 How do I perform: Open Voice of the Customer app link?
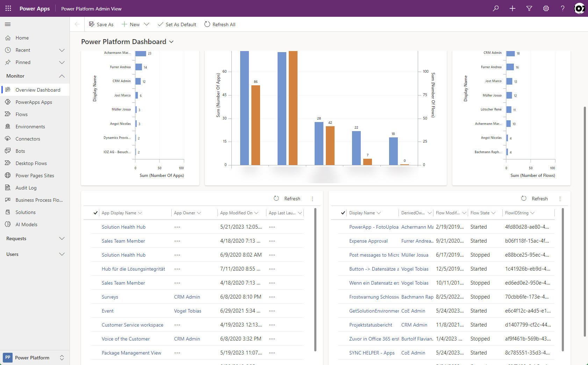pos(126,339)
